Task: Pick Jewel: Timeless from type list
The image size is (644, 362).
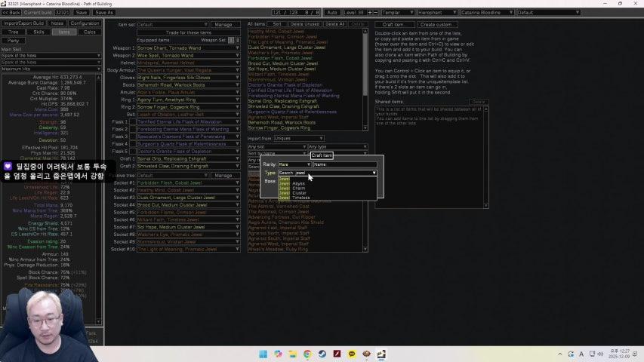Action: point(300,197)
